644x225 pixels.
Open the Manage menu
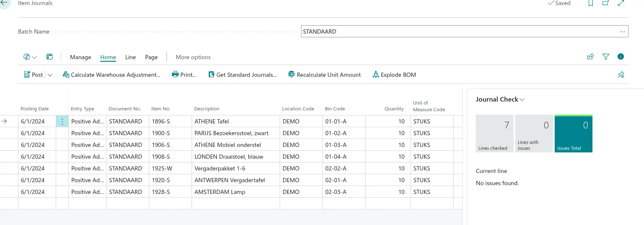click(x=80, y=57)
